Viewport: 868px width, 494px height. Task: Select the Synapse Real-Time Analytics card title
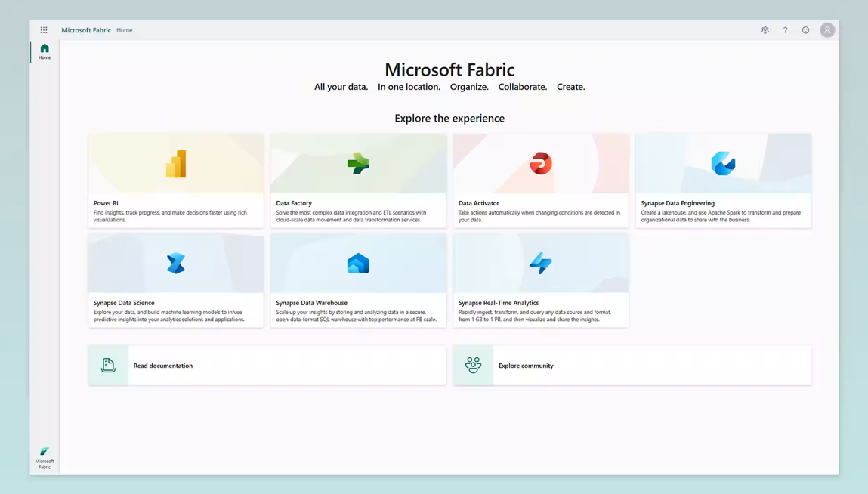click(499, 303)
